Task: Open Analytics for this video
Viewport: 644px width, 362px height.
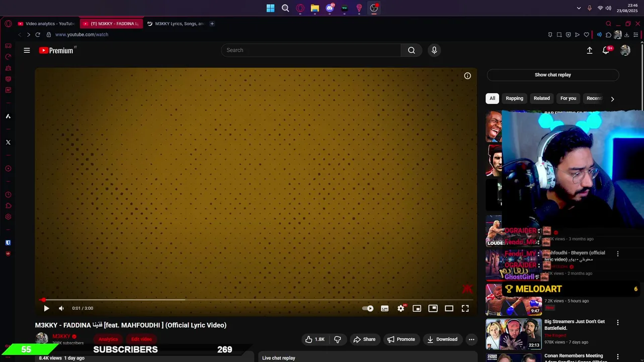Action: click(108, 339)
